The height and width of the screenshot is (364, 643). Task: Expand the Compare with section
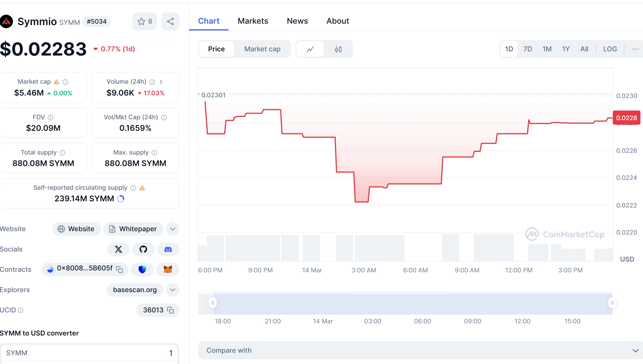pos(635,349)
